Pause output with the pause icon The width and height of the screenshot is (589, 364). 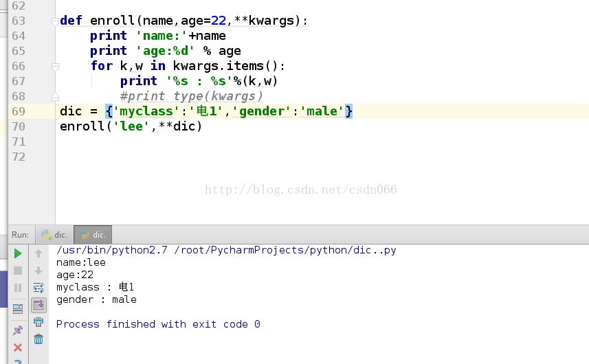pos(18,288)
